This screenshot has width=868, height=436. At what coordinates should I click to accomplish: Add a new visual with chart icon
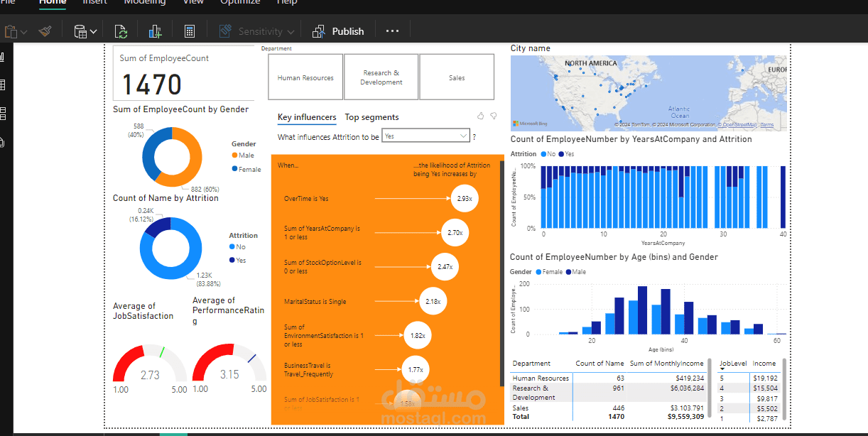coord(155,31)
